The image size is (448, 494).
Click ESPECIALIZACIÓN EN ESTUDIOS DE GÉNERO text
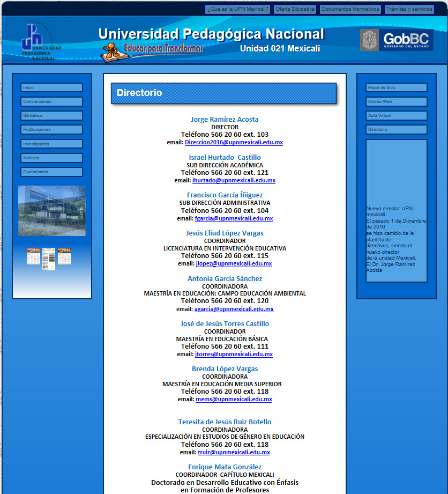coord(225,437)
